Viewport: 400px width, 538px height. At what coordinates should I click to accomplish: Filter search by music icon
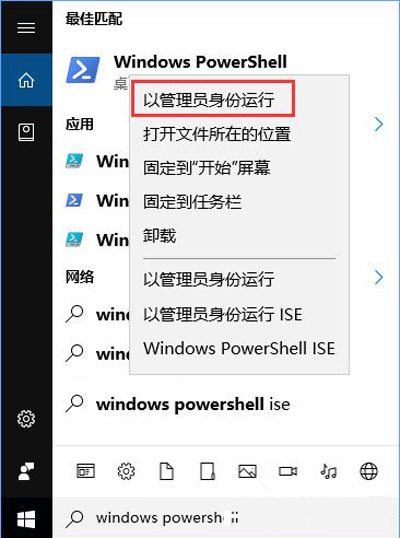pyautogui.click(x=328, y=471)
